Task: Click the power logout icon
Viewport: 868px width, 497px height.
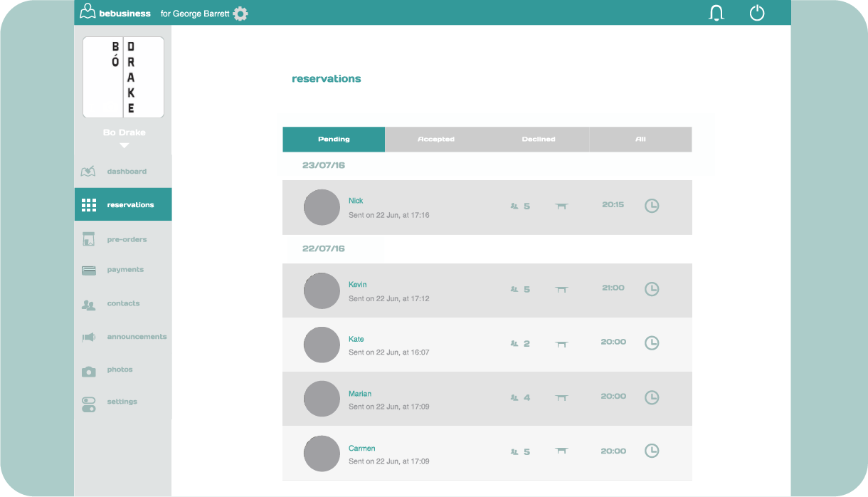Action: 757,13
